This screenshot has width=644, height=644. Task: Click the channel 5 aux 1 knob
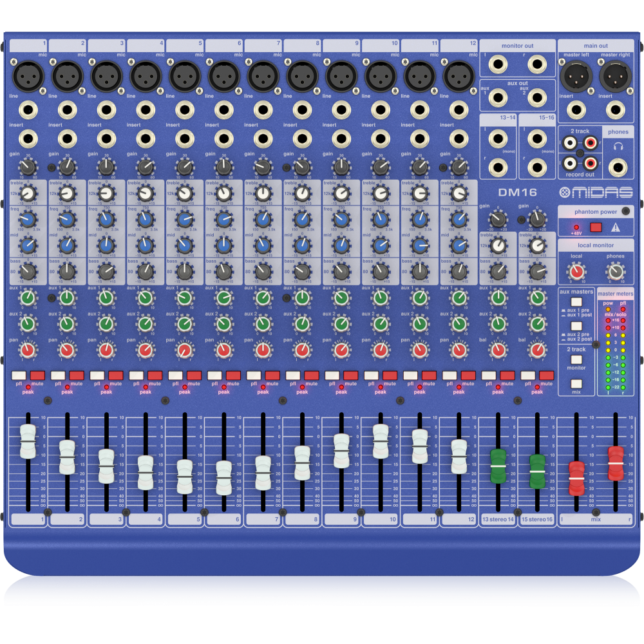pyautogui.click(x=185, y=298)
